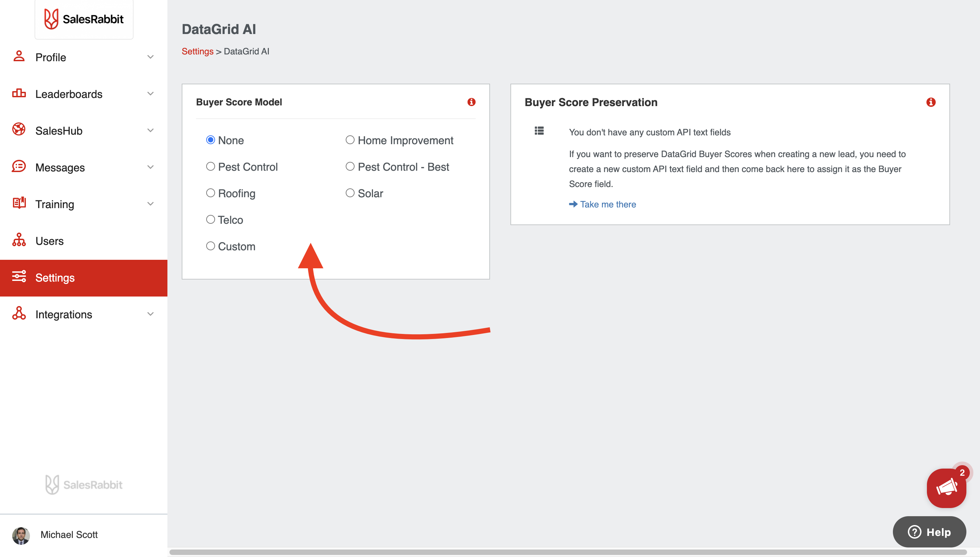This screenshot has height=557, width=980.
Task: Open the Messages sidebar item
Action: tap(83, 167)
